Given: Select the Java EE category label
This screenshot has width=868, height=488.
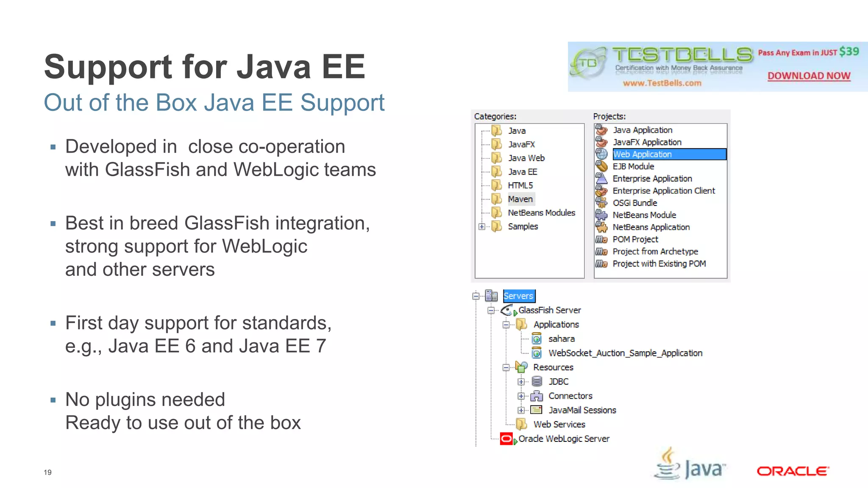Looking at the screenshot, I should pos(523,172).
